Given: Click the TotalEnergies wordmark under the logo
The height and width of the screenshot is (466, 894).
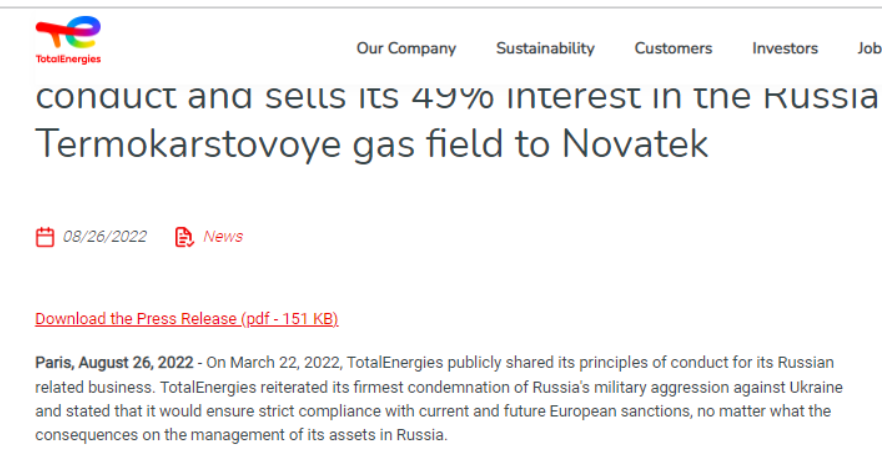Looking at the screenshot, I should (68, 59).
